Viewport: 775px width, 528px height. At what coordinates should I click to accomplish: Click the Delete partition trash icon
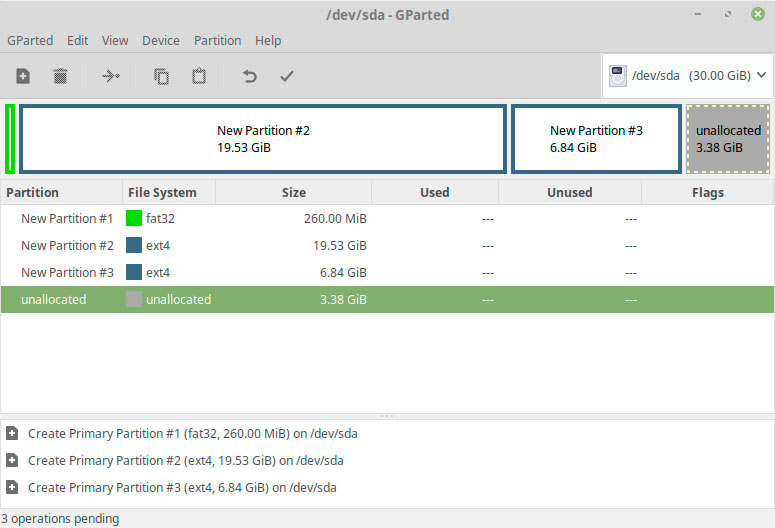[60, 76]
